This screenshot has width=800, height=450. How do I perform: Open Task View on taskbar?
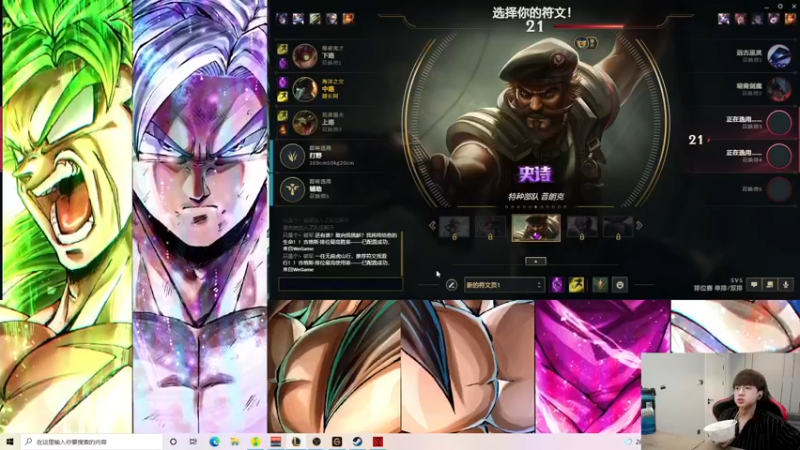[x=193, y=441]
